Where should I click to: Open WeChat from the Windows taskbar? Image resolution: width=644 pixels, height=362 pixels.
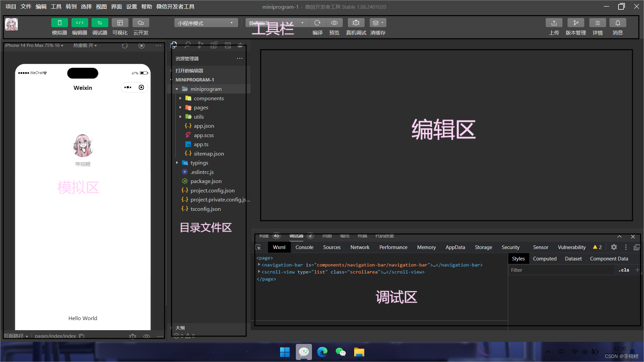(340, 352)
